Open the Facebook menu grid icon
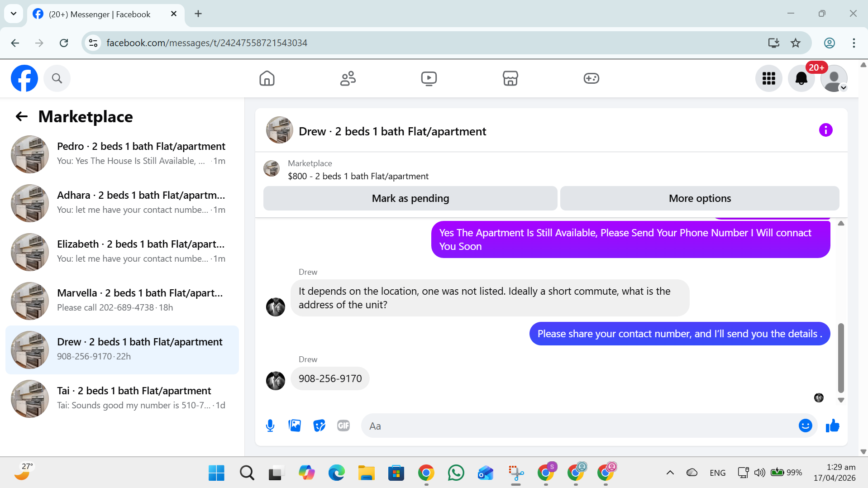Screen dimensions: 868x488 pyautogui.click(x=769, y=78)
